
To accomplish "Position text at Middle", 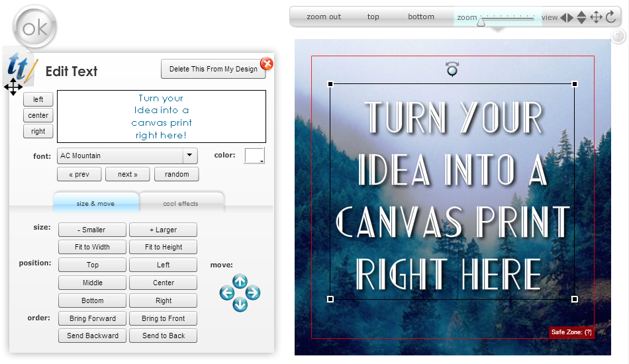I will pyautogui.click(x=92, y=283).
